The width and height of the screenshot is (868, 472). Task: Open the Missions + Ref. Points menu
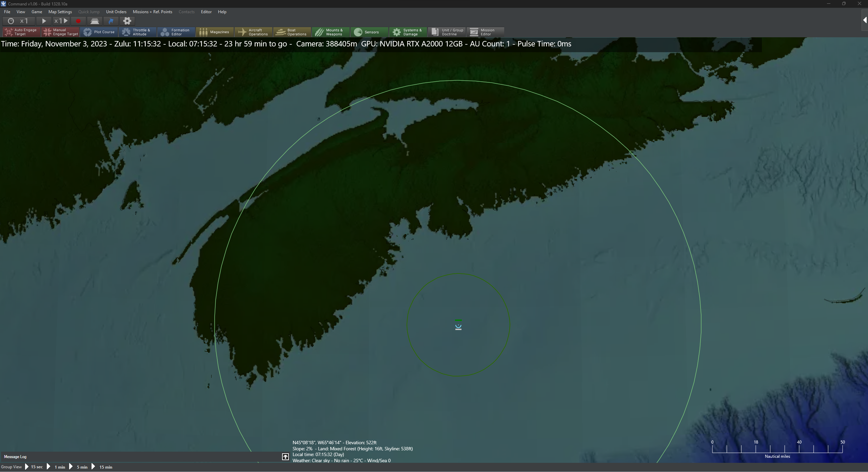pos(152,12)
